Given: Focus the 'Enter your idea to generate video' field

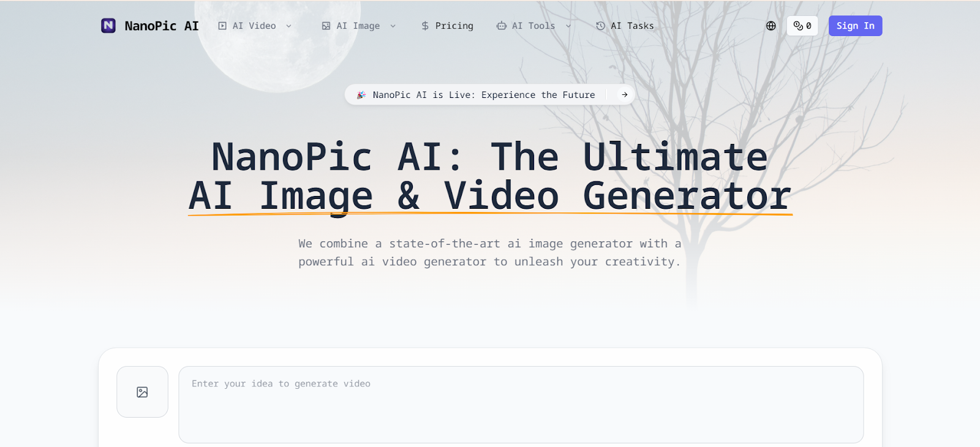Looking at the screenshot, I should [x=521, y=404].
